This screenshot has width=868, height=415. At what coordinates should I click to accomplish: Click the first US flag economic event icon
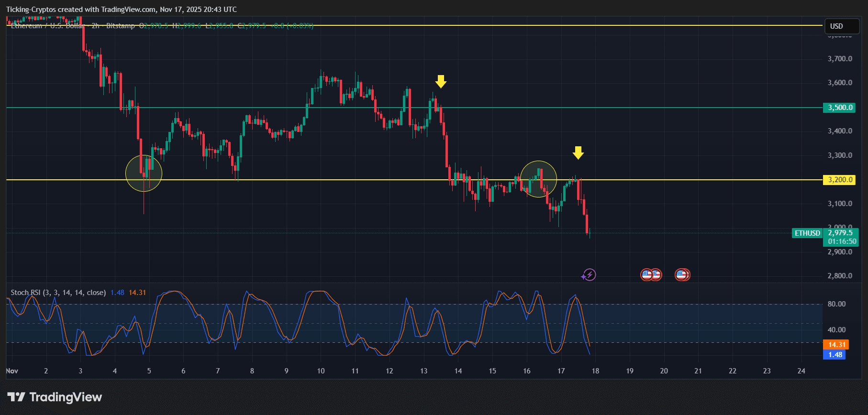pyautogui.click(x=646, y=275)
